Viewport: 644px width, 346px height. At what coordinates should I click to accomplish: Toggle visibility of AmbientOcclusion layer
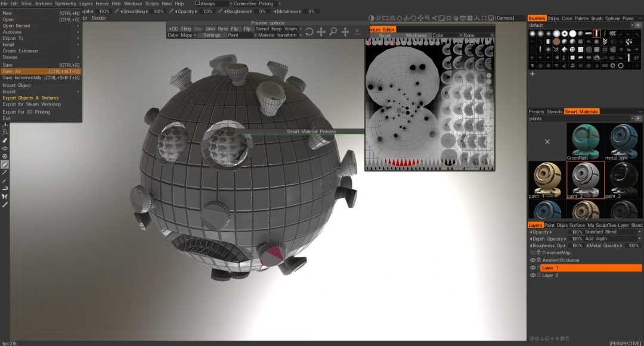click(532, 260)
